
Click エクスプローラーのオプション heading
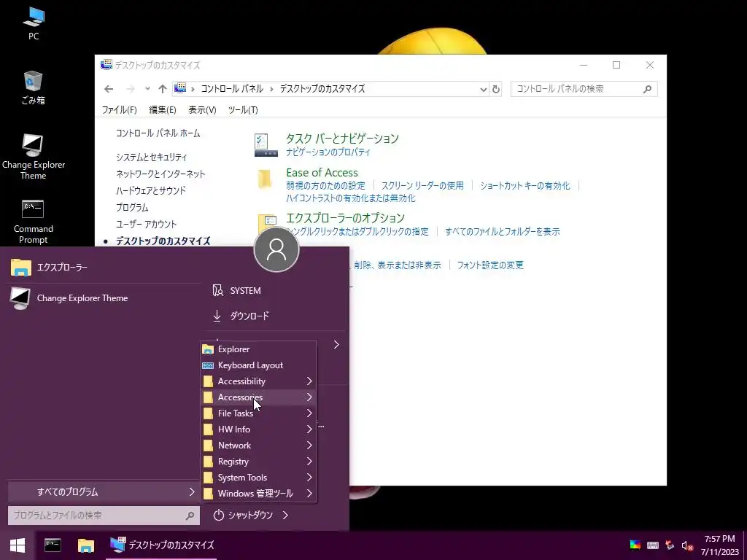point(345,218)
